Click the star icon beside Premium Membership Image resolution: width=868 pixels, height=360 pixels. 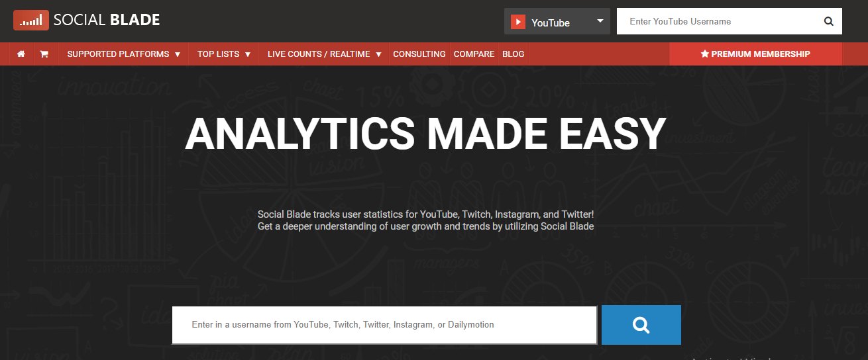point(704,54)
